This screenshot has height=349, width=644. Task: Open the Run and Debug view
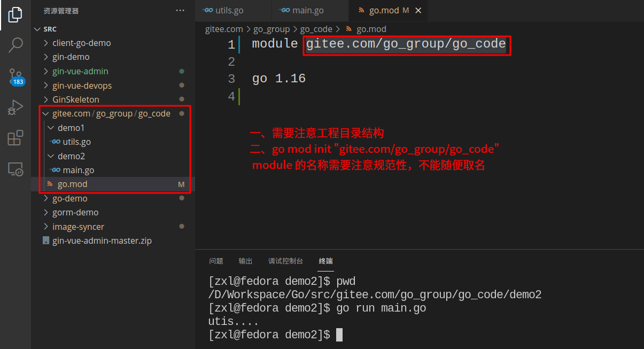[14, 107]
